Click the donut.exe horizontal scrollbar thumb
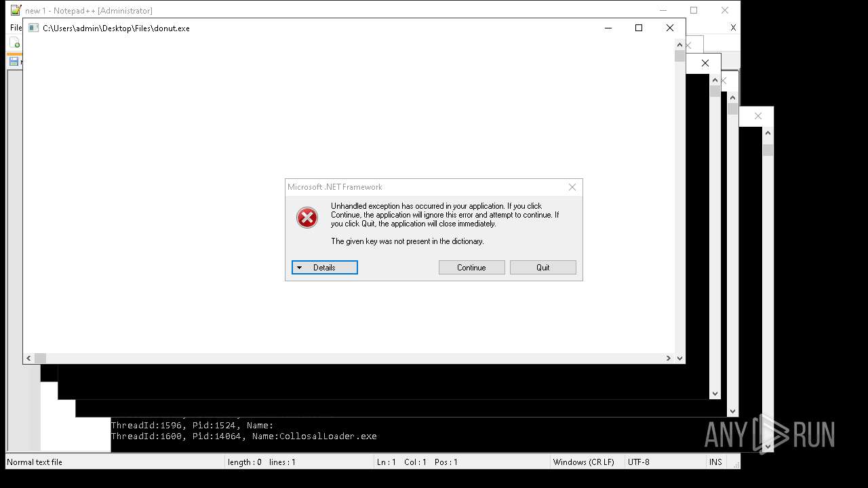This screenshot has height=488, width=868. 40,358
